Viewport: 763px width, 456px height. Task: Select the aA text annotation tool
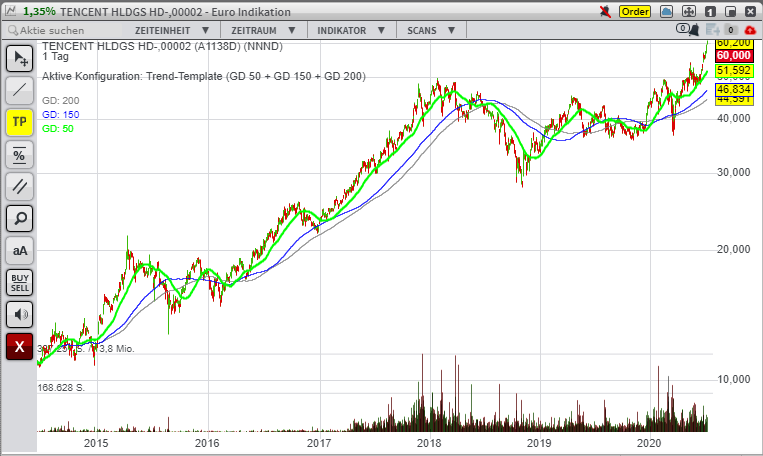[19, 251]
